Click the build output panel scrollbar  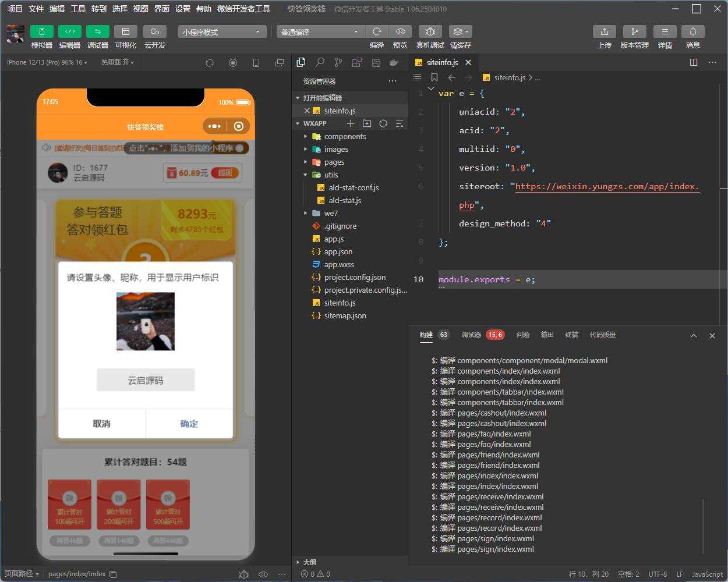tap(704, 526)
